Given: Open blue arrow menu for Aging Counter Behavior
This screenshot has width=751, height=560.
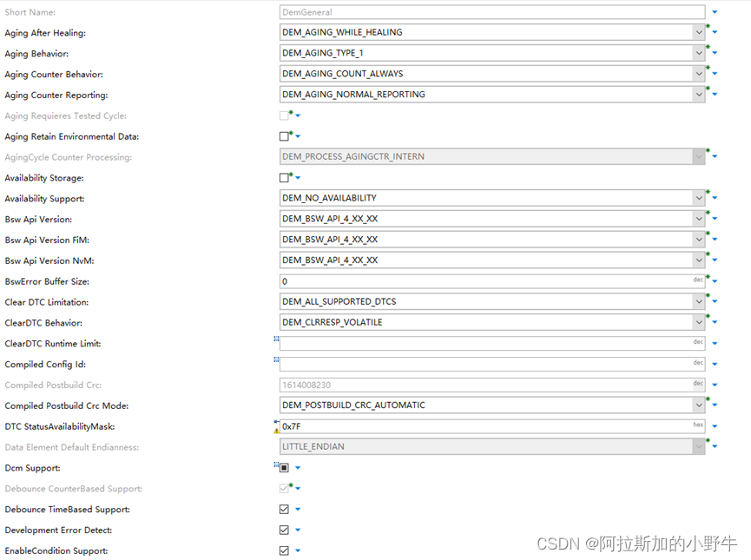Looking at the screenshot, I should [715, 74].
